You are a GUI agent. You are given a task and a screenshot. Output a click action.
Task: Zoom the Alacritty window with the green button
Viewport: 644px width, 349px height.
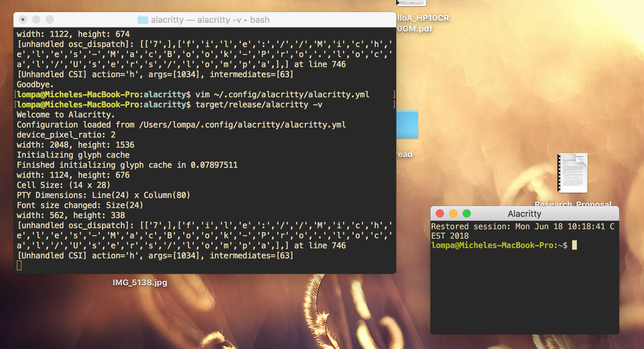467,213
